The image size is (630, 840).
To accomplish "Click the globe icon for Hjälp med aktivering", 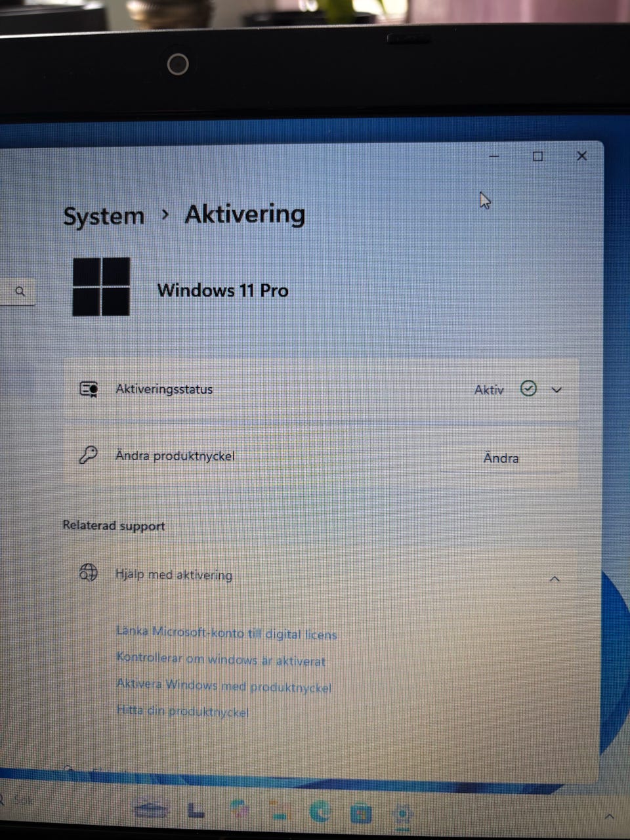I will tap(89, 572).
